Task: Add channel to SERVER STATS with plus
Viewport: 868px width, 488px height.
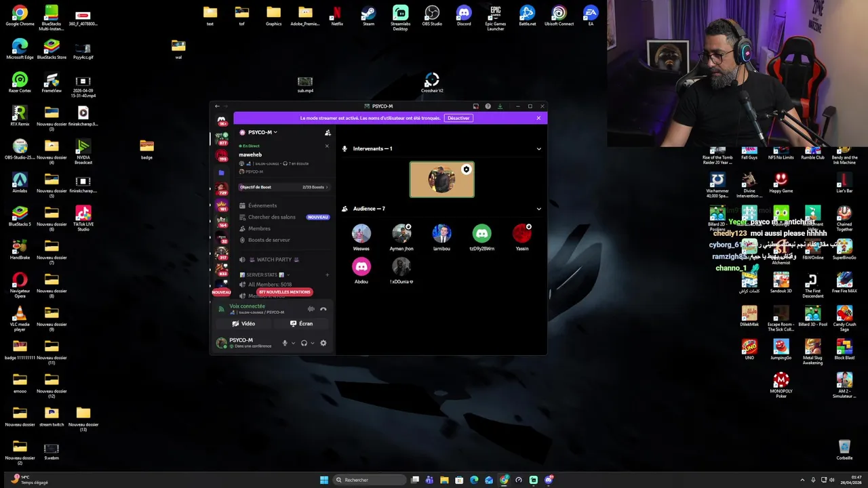Action: pyautogui.click(x=327, y=275)
